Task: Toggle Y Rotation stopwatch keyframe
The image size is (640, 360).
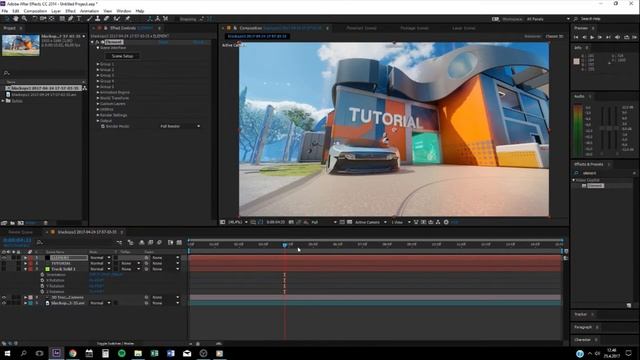Action: click(42, 286)
